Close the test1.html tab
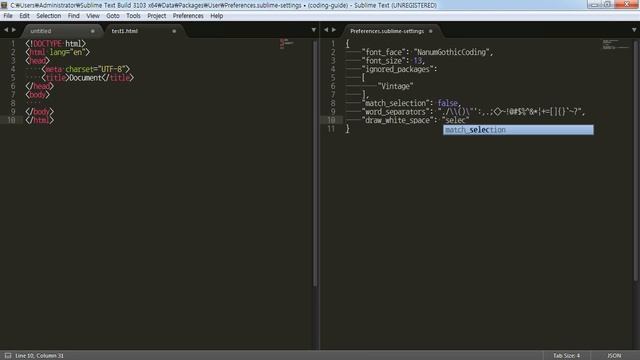Image resolution: width=640 pixels, height=360 pixels. point(174,31)
